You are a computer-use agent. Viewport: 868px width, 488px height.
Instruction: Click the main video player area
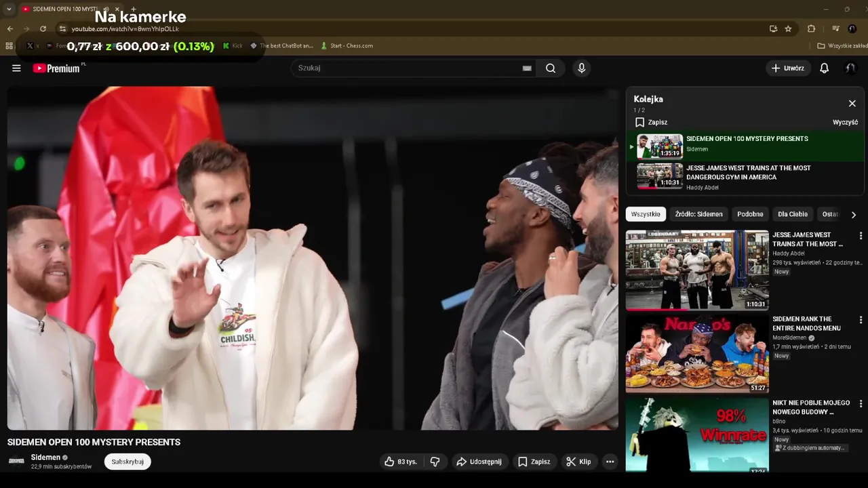point(313,258)
